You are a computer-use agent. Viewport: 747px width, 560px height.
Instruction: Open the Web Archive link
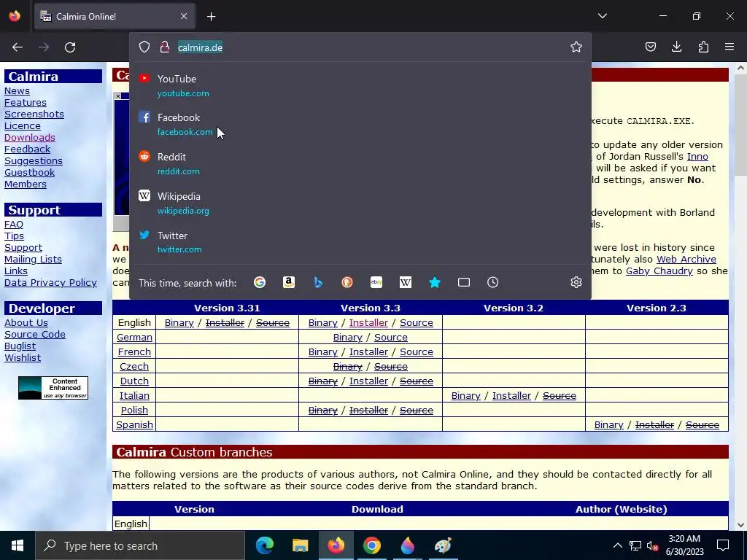tap(686, 259)
